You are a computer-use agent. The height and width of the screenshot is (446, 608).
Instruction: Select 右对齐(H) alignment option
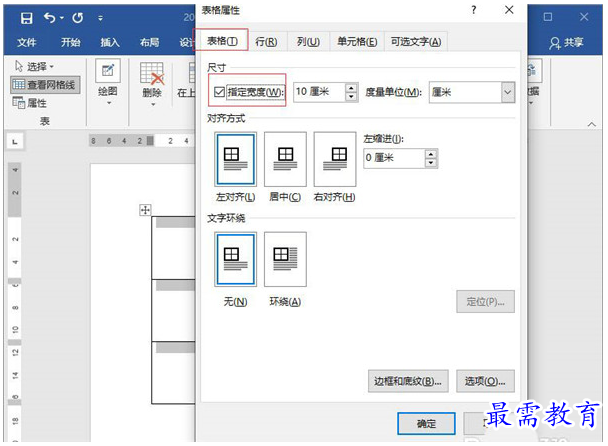pyautogui.click(x=335, y=159)
